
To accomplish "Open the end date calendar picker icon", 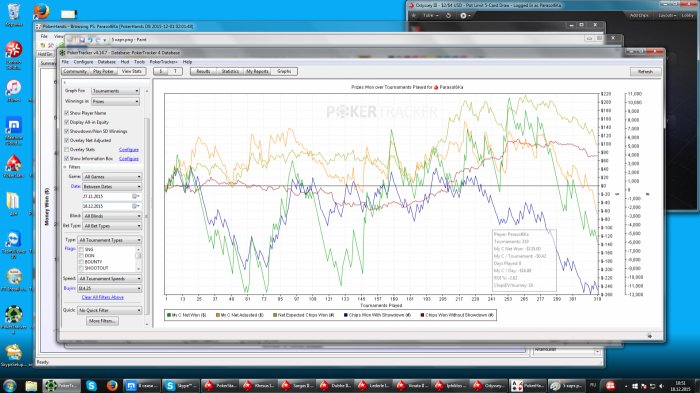I will 136,206.
